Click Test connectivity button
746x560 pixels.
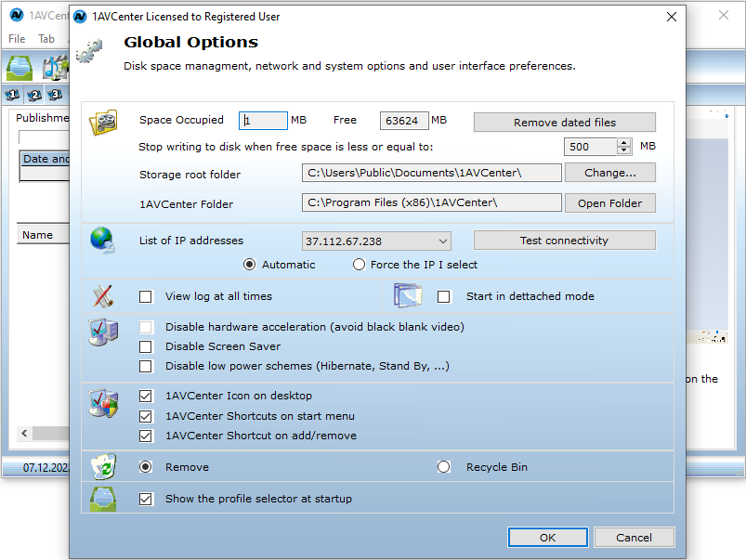click(x=564, y=241)
